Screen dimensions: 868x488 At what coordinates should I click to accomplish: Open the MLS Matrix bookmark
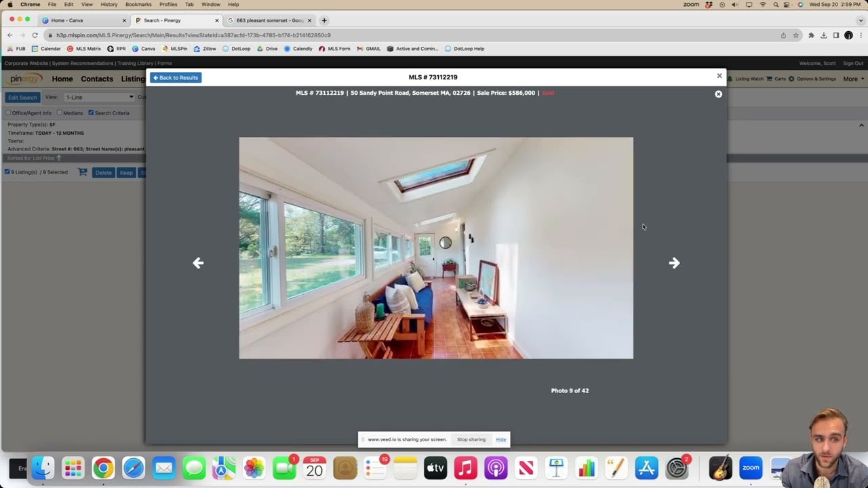tap(84, 49)
